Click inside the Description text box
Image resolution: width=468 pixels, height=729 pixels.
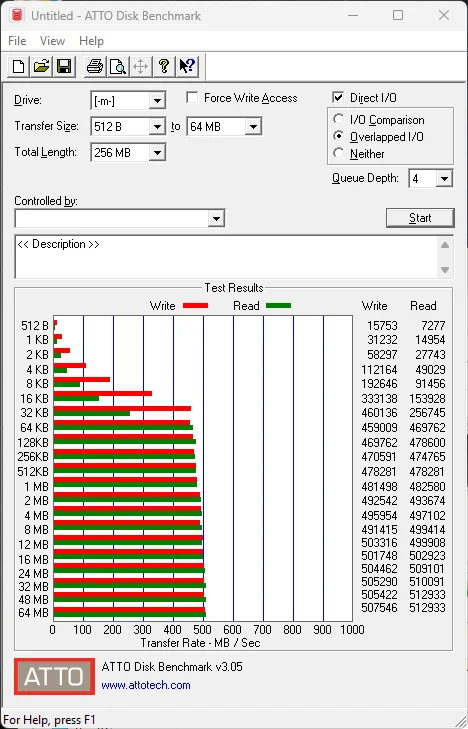tap(227, 257)
